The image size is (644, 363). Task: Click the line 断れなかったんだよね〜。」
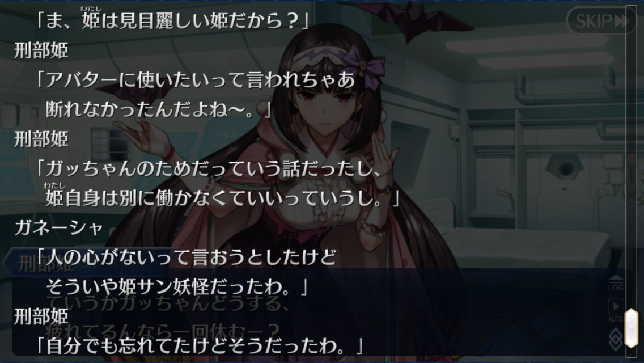point(158,109)
